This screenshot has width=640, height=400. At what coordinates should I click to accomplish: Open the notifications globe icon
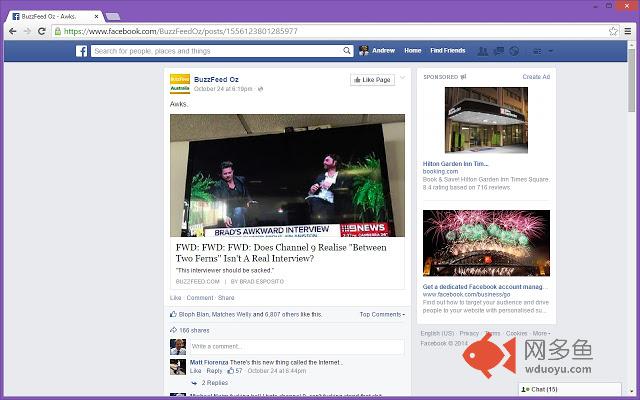[514, 51]
